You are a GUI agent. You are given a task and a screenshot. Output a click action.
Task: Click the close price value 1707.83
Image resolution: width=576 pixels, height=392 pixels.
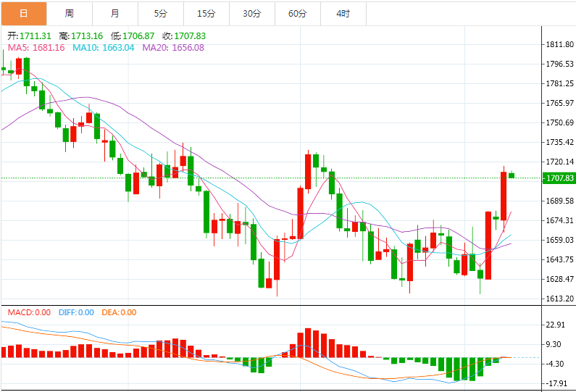coord(190,36)
